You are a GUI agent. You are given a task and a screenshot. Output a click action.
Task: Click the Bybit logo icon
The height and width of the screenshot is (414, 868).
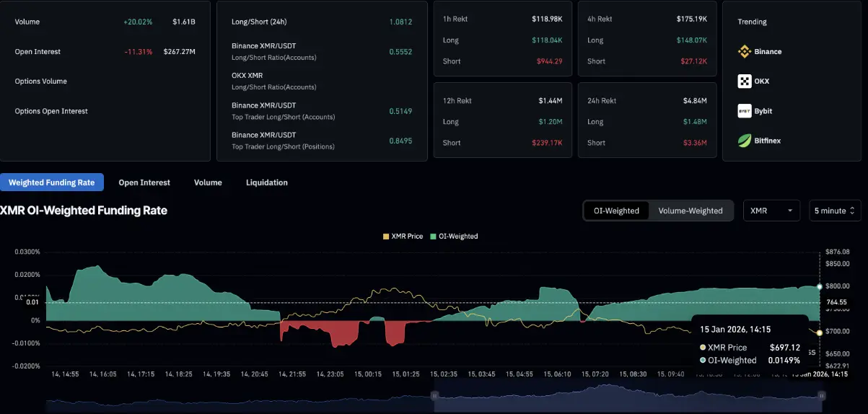point(745,111)
